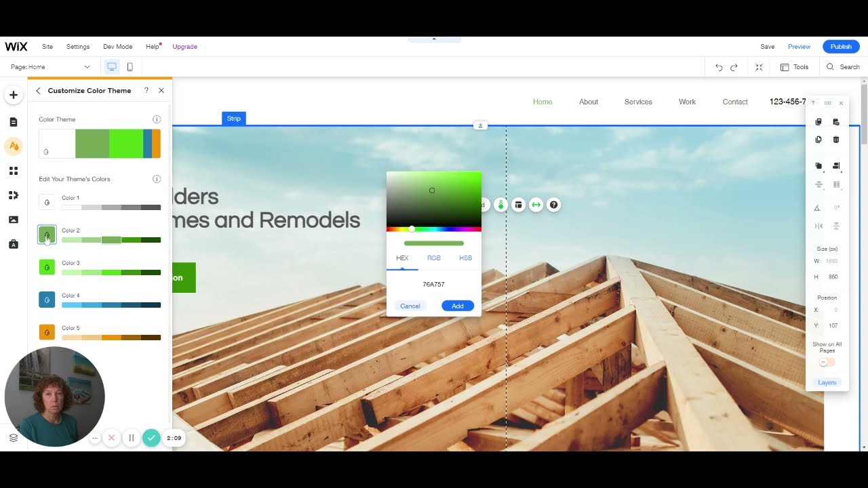Open the Add Apps grid icon
The image size is (868, 488).
click(14, 171)
